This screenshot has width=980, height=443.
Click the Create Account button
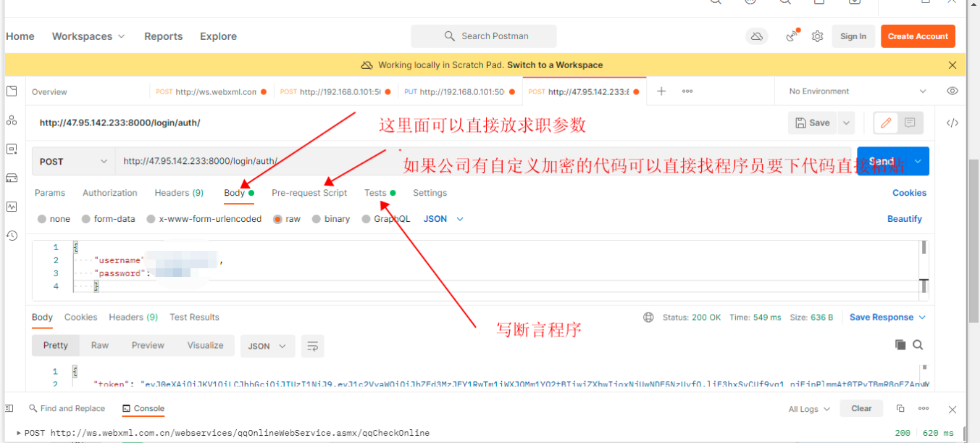point(918,36)
